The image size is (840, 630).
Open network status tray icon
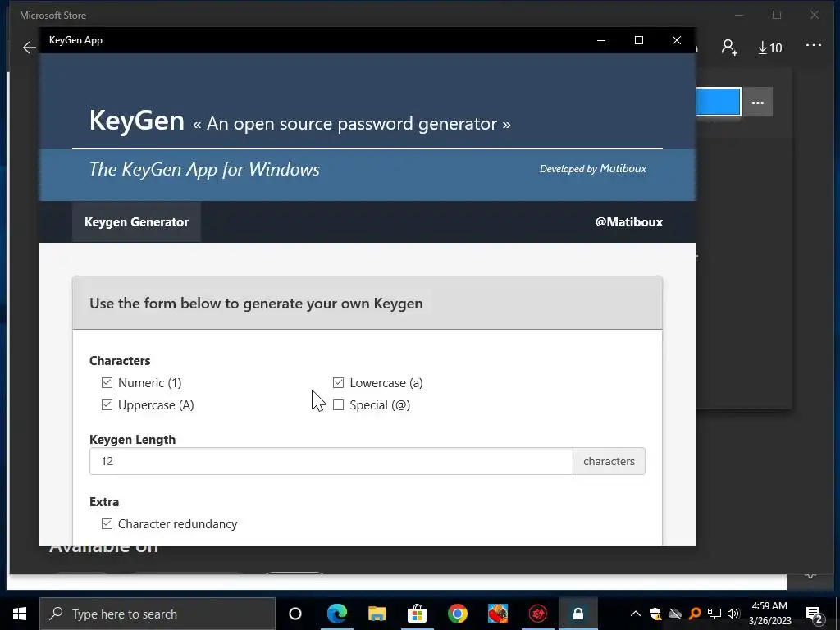[714, 614]
